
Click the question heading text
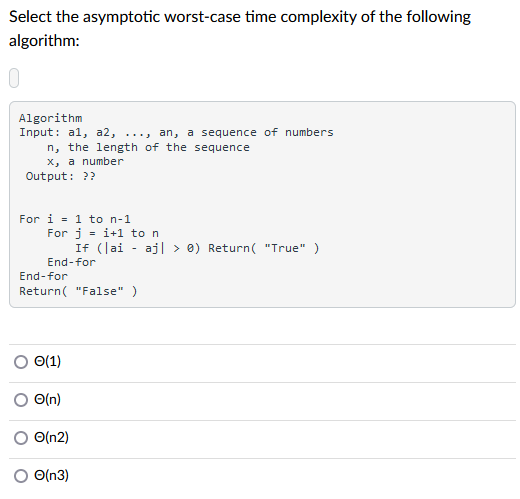pos(240,29)
